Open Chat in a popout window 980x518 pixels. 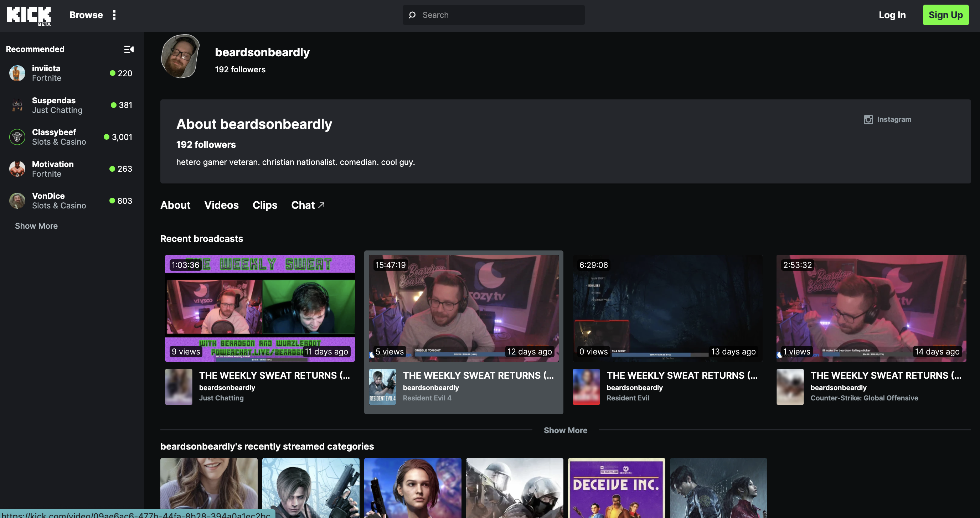coord(308,205)
